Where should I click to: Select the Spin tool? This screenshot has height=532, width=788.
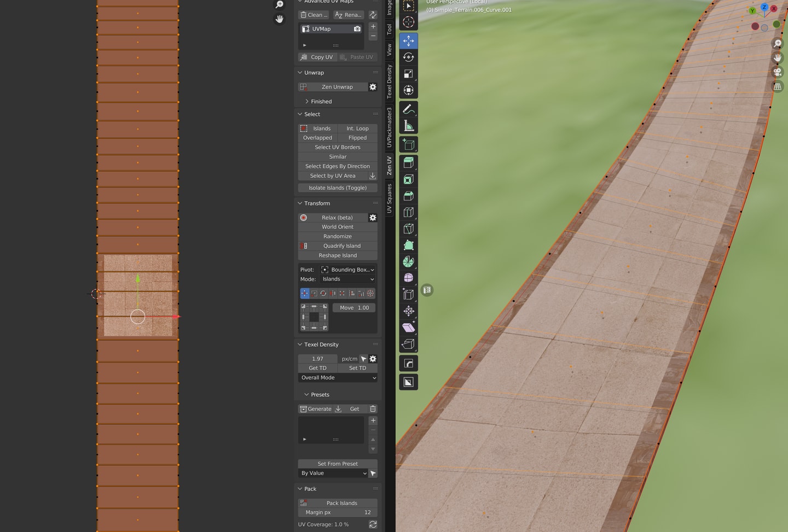(408, 262)
